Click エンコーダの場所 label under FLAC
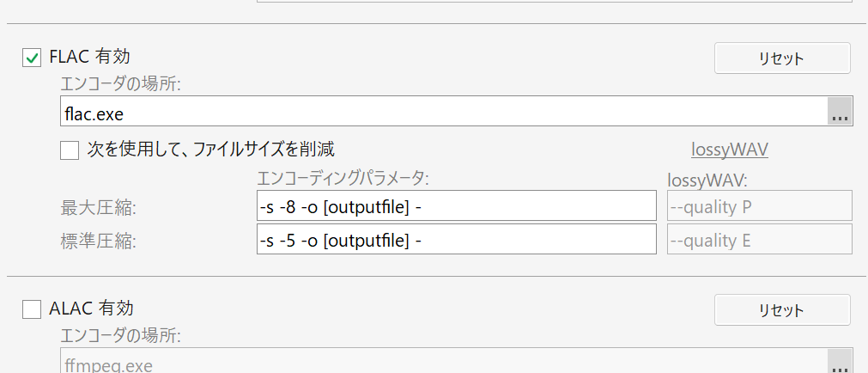Viewport: 868px width, 373px height. (x=119, y=83)
